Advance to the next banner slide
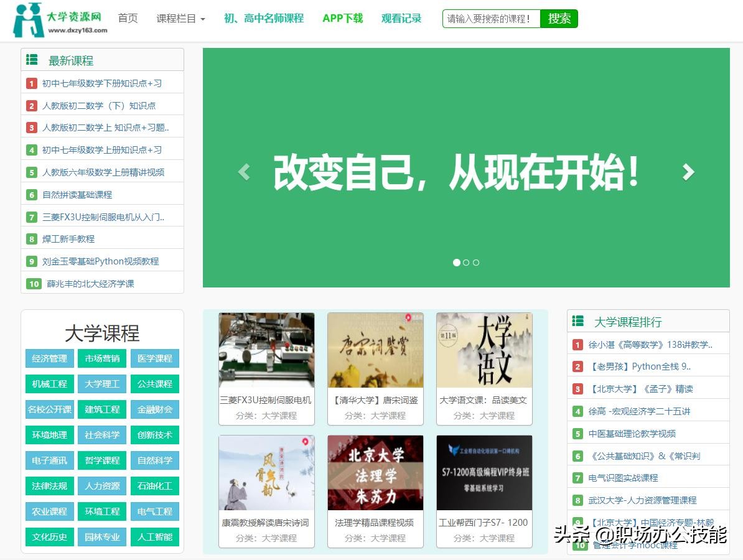Screen dimensions: 743x560 point(688,172)
